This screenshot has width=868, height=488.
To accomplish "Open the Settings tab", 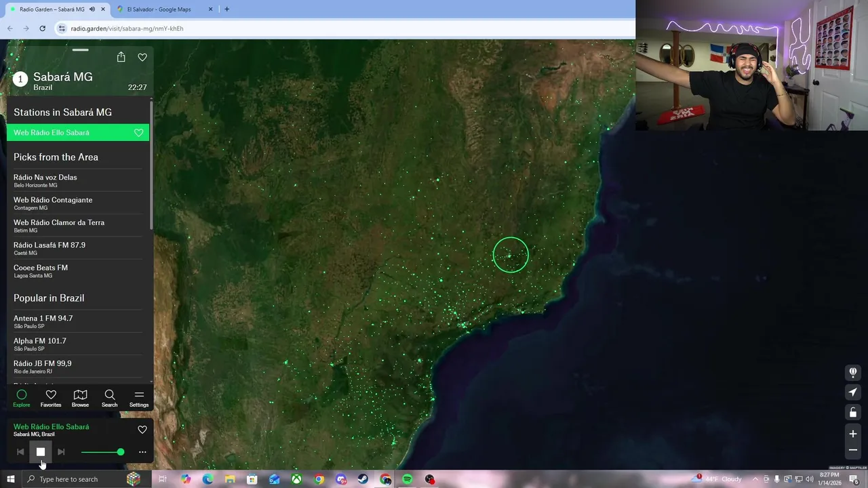I will pyautogui.click(x=139, y=399).
